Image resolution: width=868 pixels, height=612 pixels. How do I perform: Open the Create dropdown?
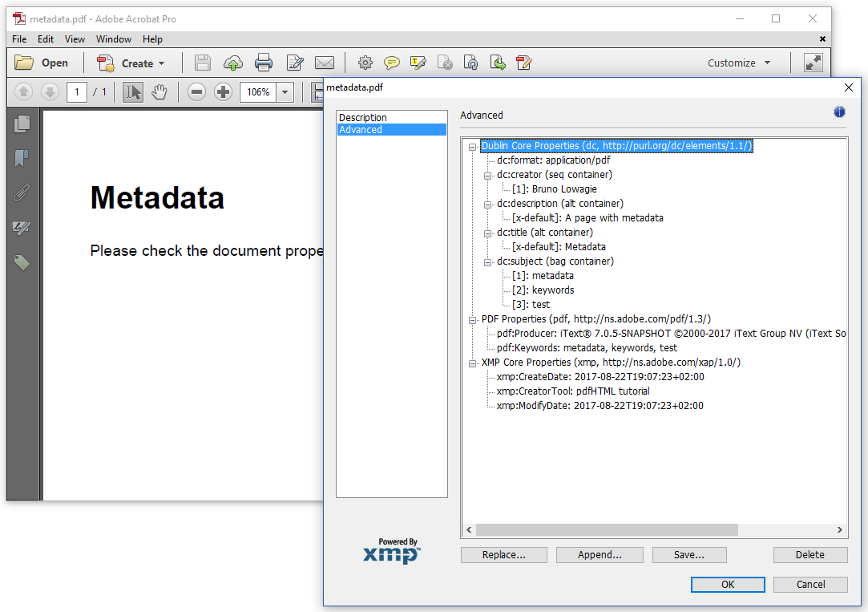(133, 63)
